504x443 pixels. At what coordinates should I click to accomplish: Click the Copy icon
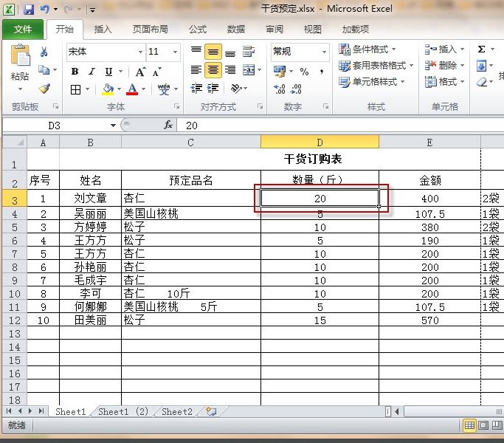44,70
